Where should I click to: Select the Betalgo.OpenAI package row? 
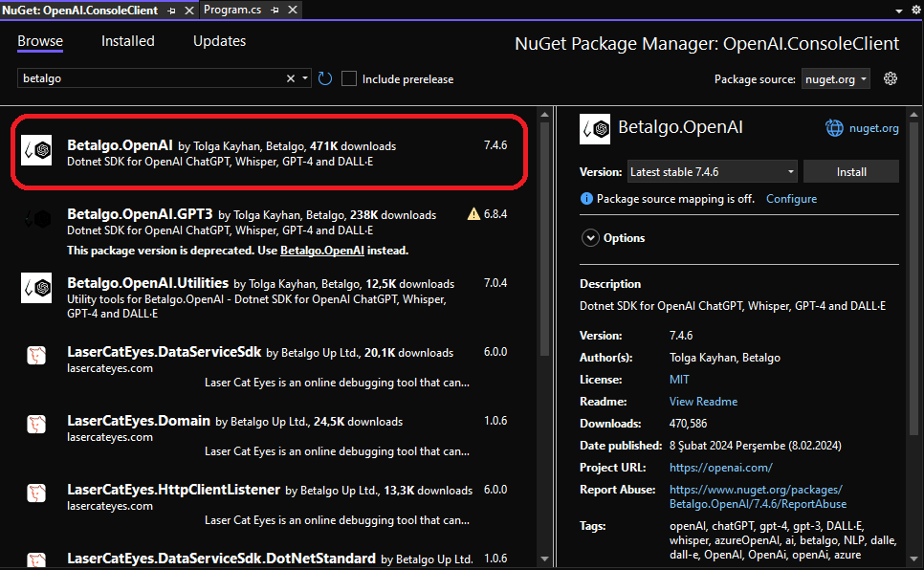[269, 152]
